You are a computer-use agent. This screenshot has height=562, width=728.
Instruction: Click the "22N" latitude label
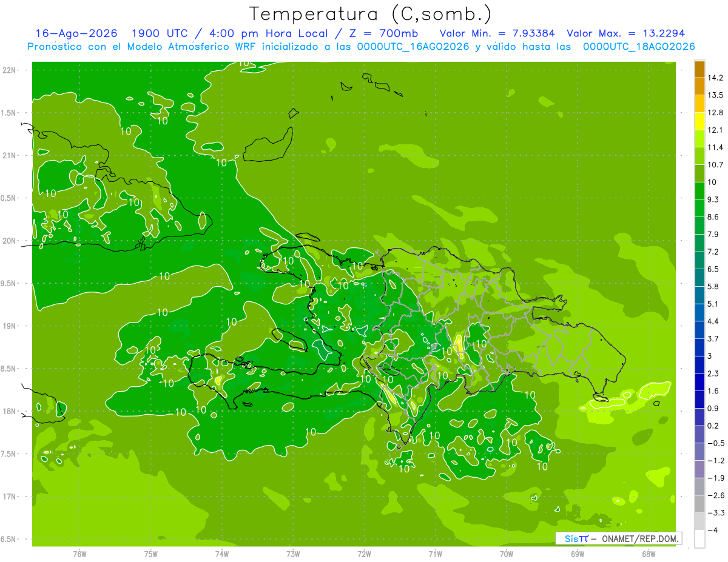coord(9,70)
